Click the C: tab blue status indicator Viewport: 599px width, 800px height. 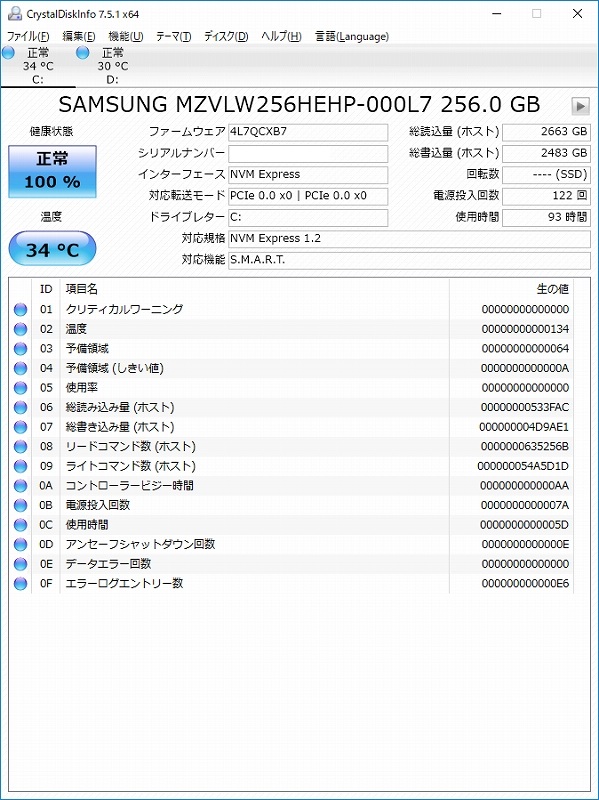tap(9, 53)
